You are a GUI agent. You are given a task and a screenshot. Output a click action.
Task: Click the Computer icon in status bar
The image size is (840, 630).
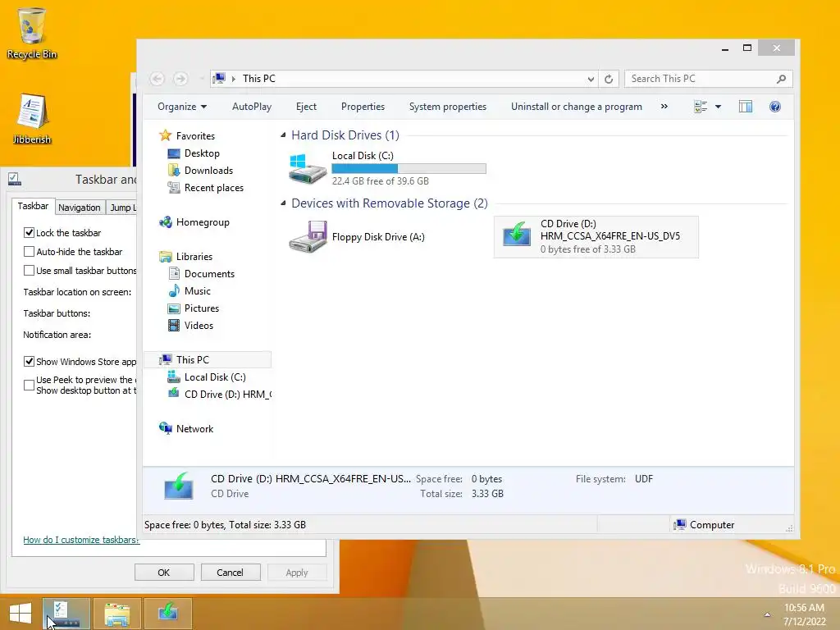[680, 524]
